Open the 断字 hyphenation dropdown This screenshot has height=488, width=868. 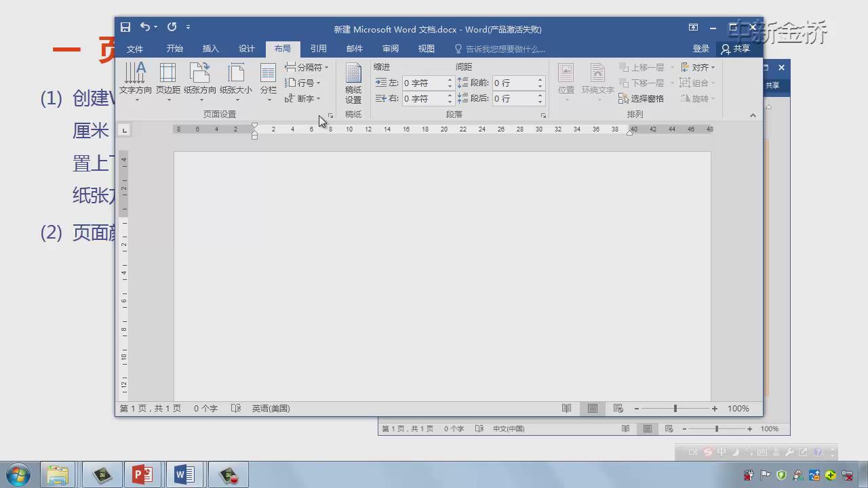(x=302, y=98)
